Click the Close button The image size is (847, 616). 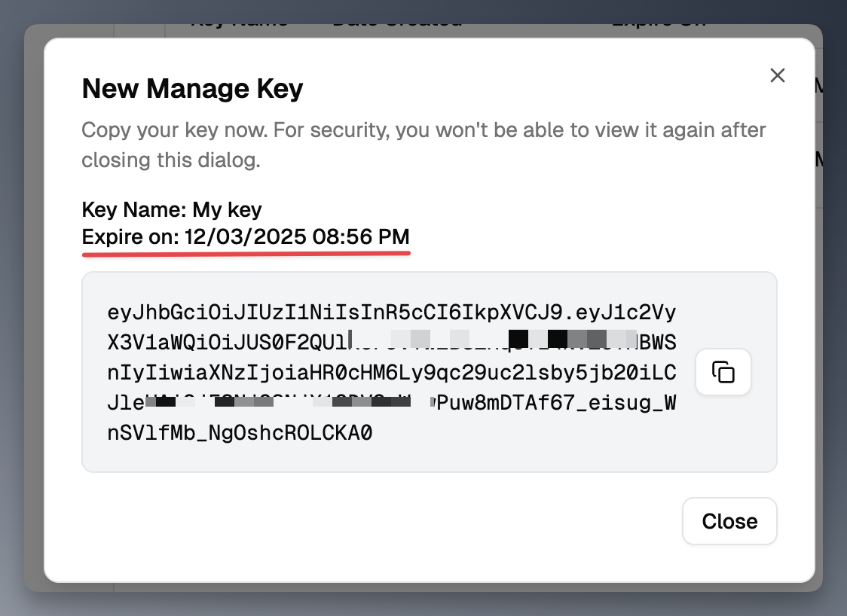729,520
